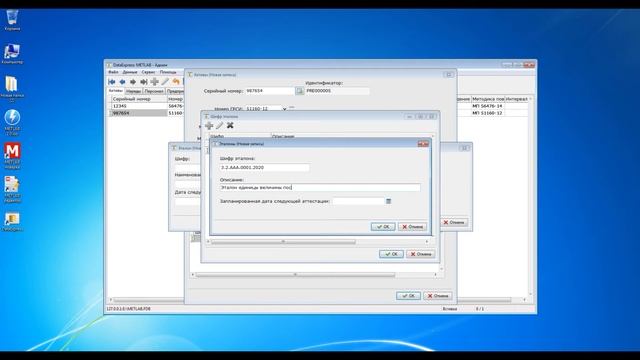Image resolution: width=640 pixels, height=360 pixels.
Task: Go to first record in main toolbar
Action: 111,82
